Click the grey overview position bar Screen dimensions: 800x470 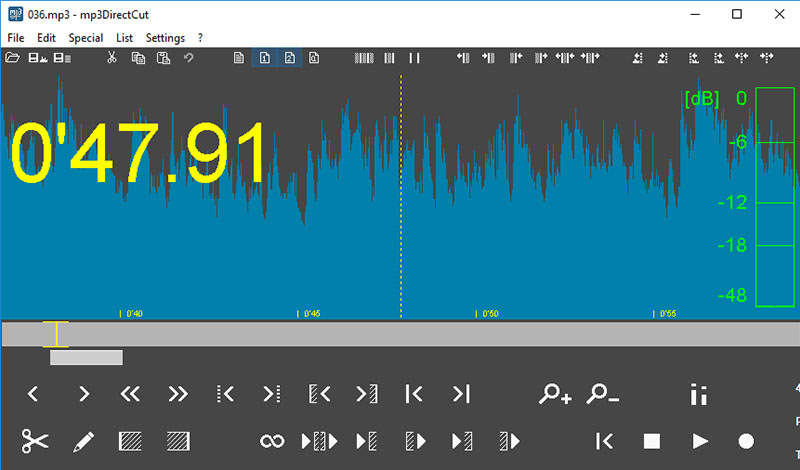tap(401, 334)
